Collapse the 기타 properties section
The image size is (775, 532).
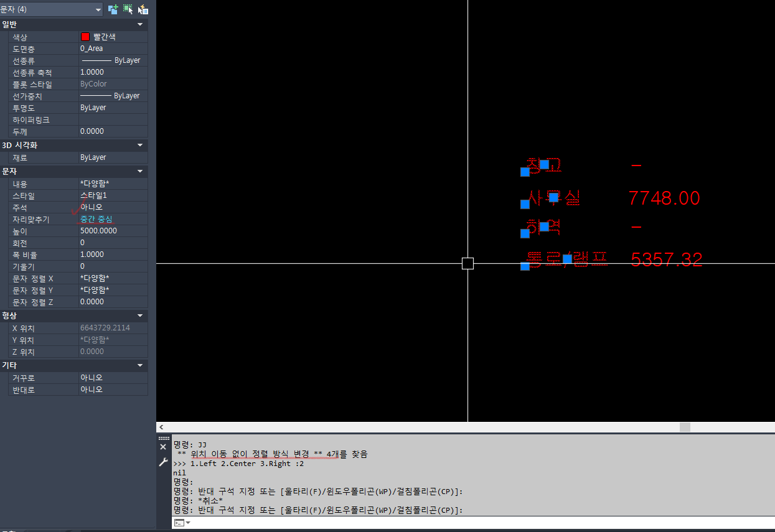[x=140, y=365]
